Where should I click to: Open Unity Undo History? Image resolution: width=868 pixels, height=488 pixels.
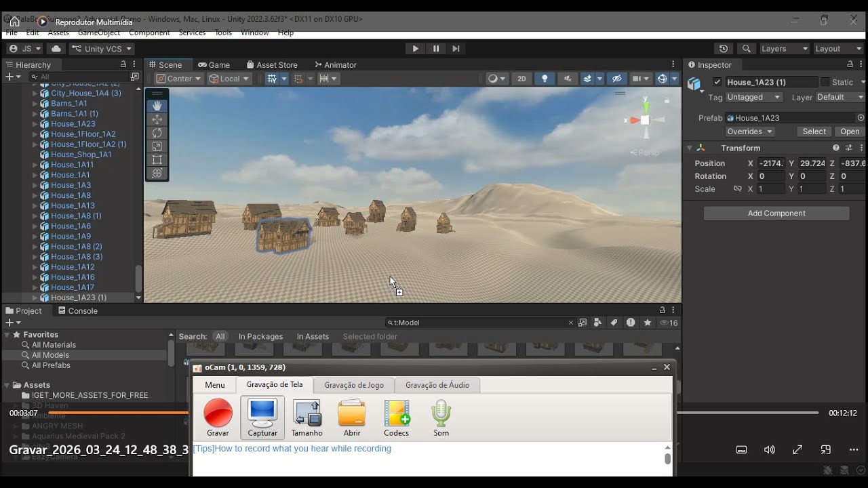point(724,49)
